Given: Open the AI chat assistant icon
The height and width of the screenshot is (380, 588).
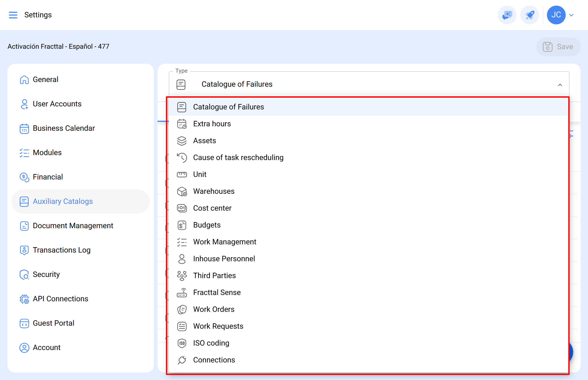Looking at the screenshot, I should tap(507, 15).
